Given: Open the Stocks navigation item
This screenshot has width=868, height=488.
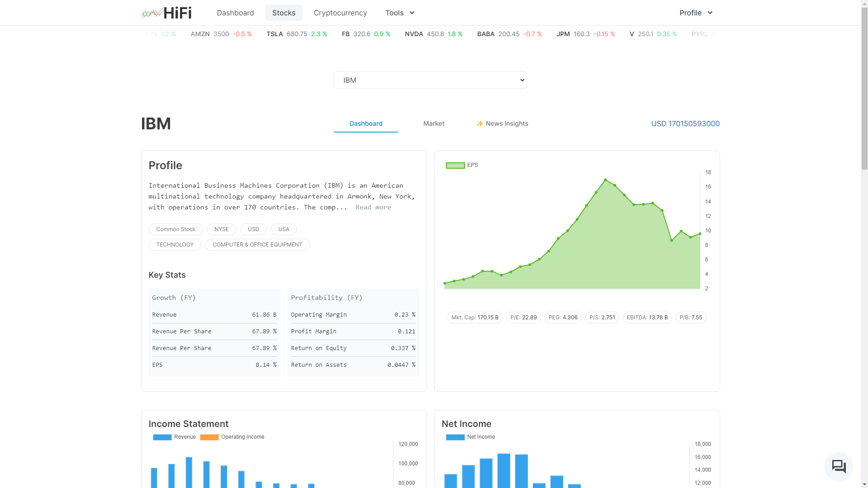Looking at the screenshot, I should point(284,13).
